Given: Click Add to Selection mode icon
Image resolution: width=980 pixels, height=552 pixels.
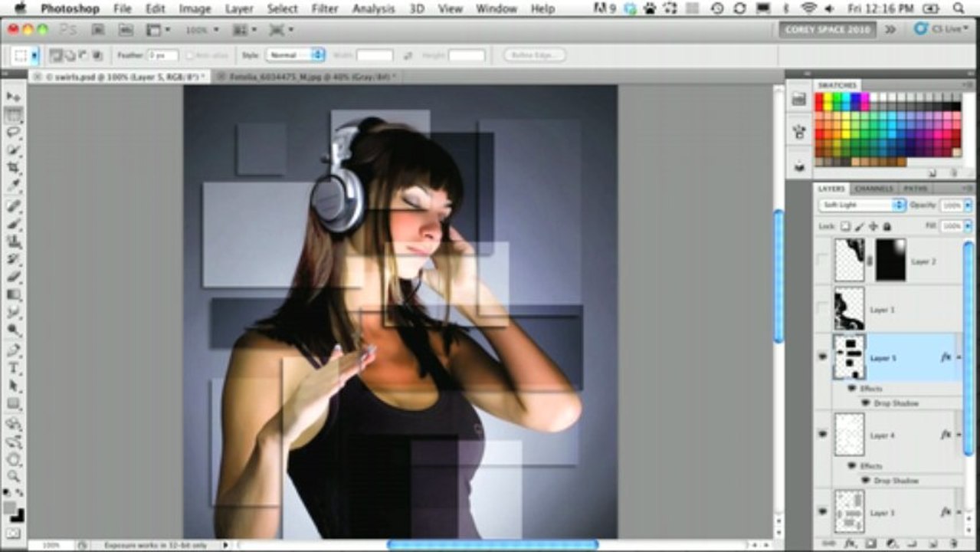Looking at the screenshot, I should pos(70,55).
